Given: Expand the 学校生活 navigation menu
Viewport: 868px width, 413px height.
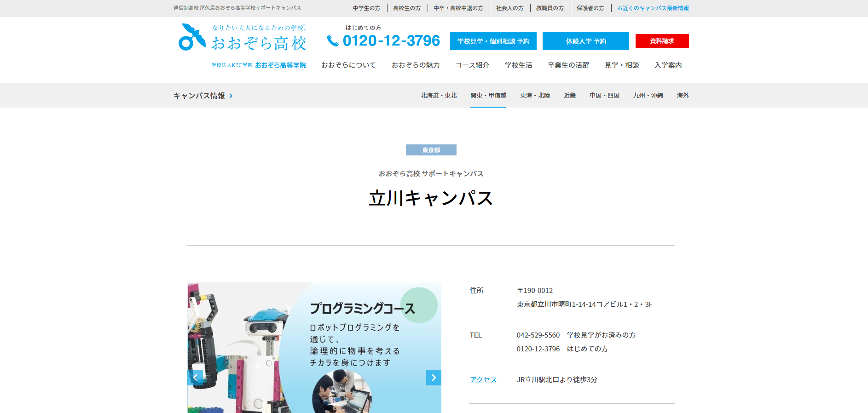Looking at the screenshot, I should (x=518, y=65).
